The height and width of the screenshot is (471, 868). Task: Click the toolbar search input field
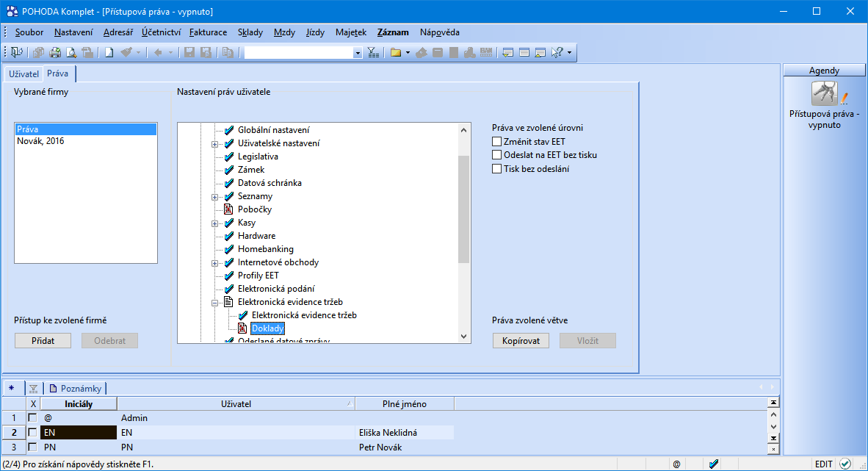click(299, 53)
